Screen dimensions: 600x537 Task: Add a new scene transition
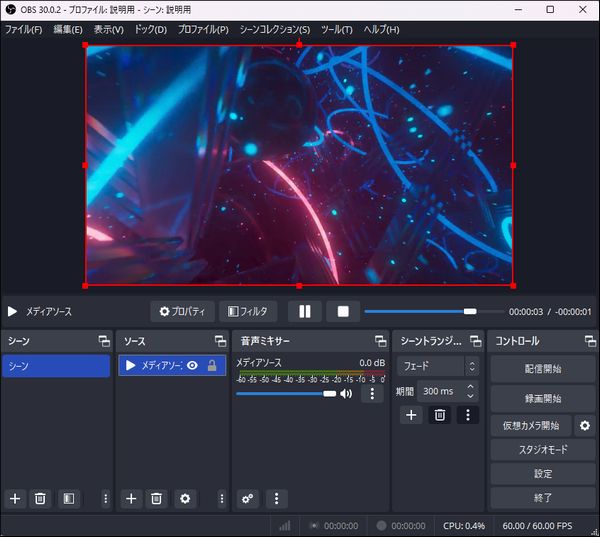coord(411,415)
